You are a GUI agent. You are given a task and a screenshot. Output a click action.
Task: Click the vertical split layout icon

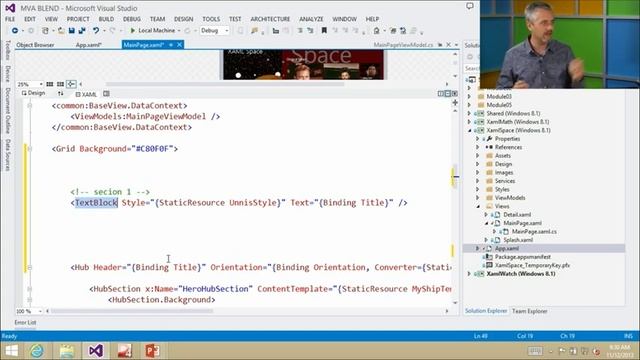[440, 94]
